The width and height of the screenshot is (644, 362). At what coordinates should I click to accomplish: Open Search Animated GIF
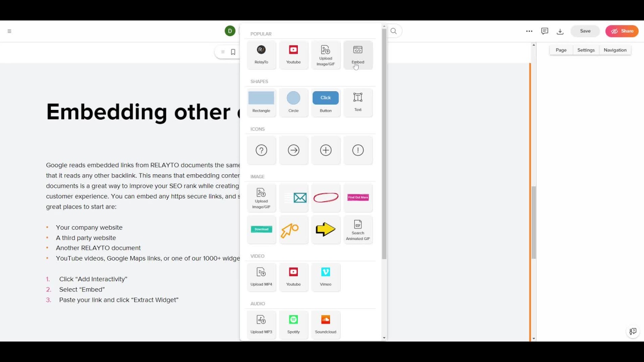[358, 230]
